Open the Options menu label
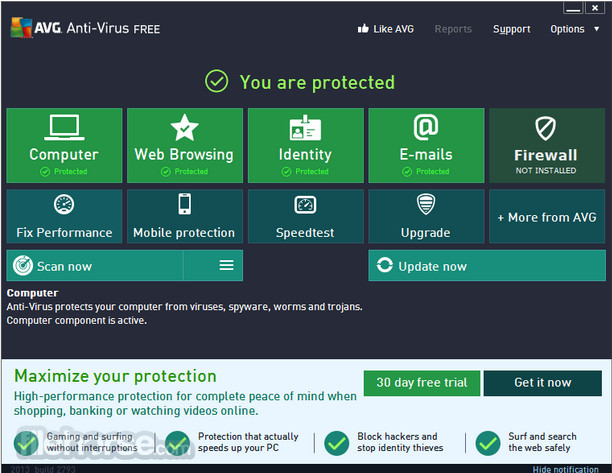 (567, 29)
